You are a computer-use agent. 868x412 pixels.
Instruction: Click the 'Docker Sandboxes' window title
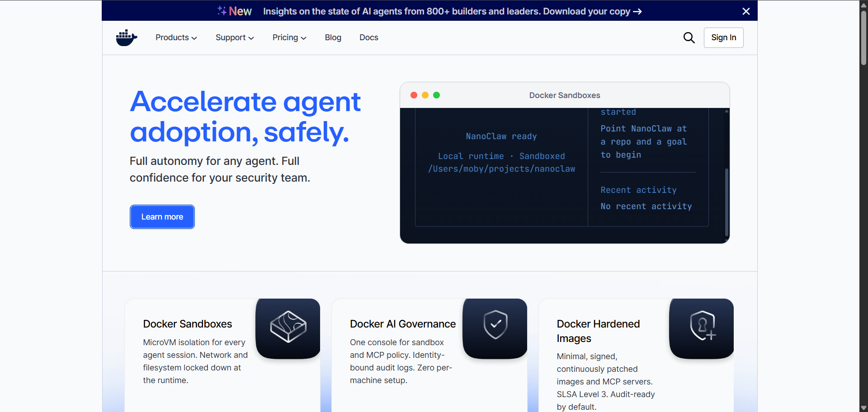click(565, 95)
